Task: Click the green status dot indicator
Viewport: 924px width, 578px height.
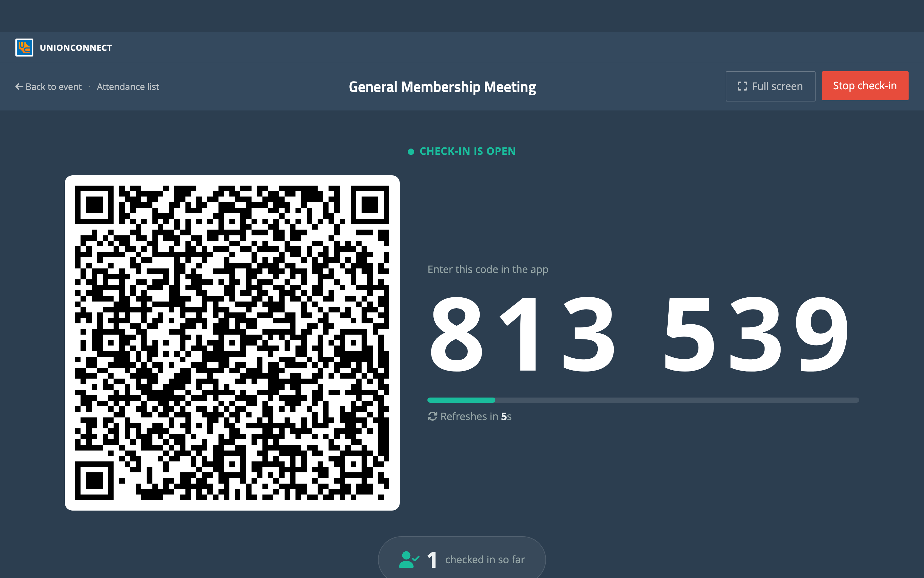Action: pos(411,152)
